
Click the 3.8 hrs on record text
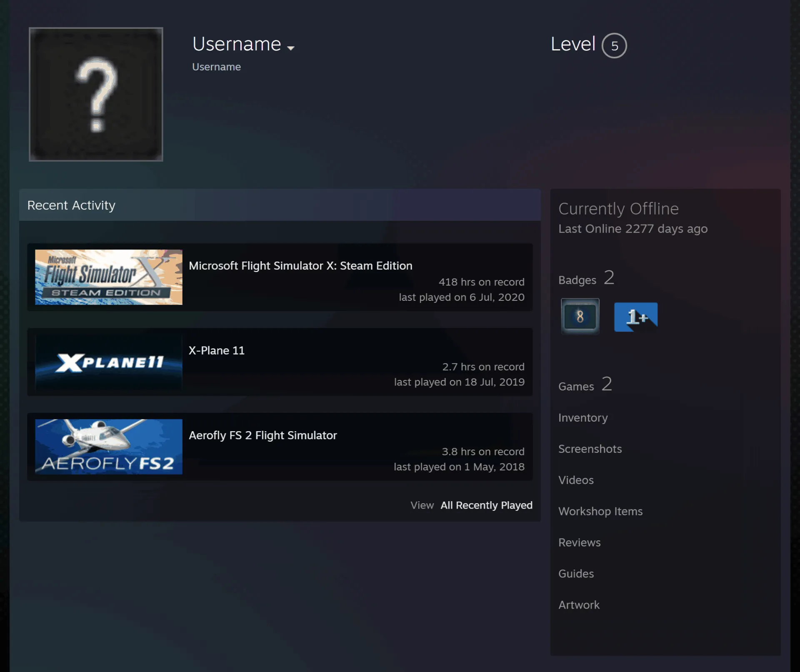click(x=483, y=452)
